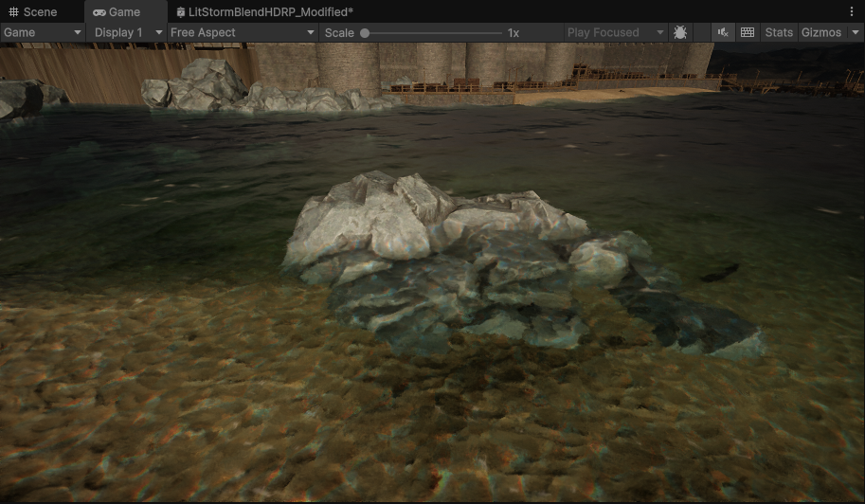Open the Play Focused dropdown
The height and width of the screenshot is (504, 865).
pyautogui.click(x=615, y=32)
